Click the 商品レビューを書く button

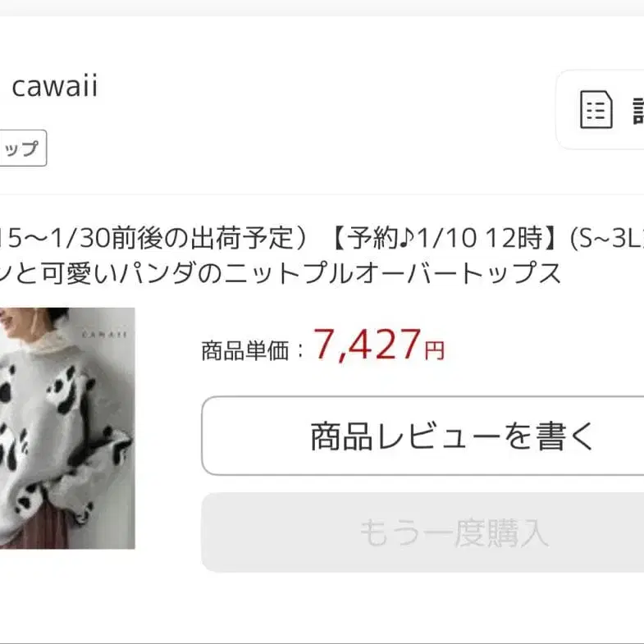(x=422, y=436)
